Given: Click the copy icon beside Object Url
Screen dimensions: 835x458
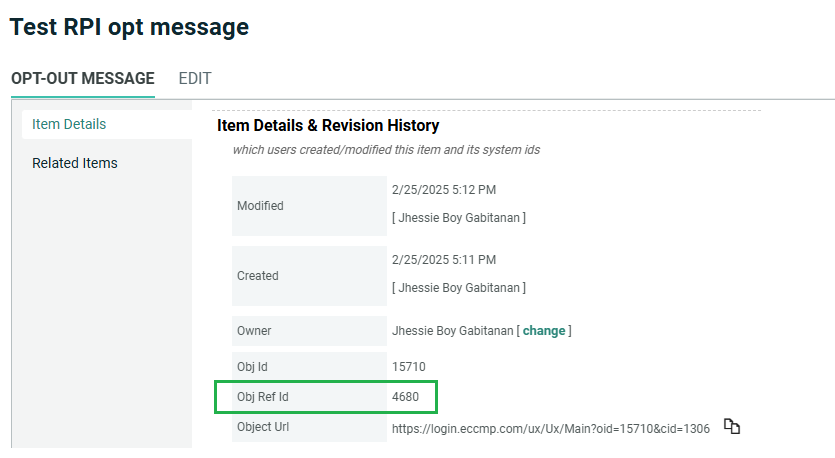Looking at the screenshot, I should coord(732,427).
